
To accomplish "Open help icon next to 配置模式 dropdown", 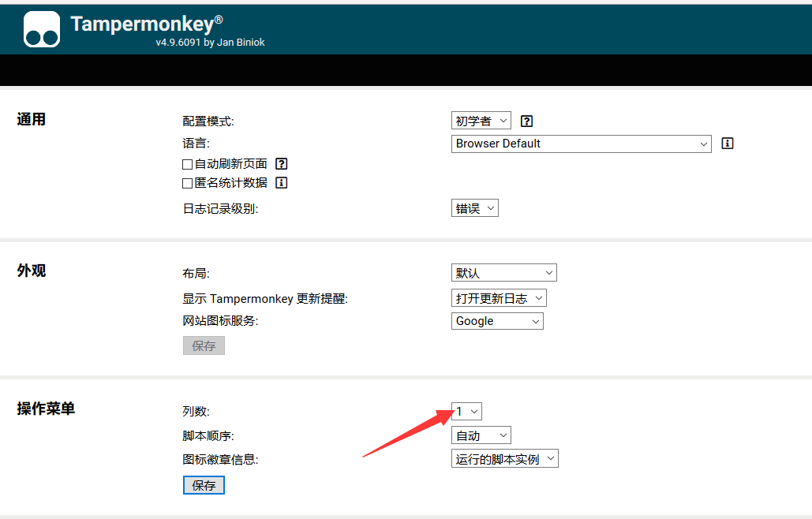I will coord(526,121).
